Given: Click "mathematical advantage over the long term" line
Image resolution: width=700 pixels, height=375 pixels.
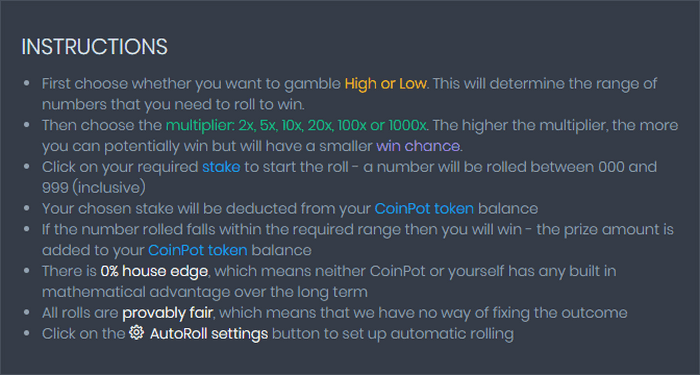Looking at the screenshot, I should [204, 292].
